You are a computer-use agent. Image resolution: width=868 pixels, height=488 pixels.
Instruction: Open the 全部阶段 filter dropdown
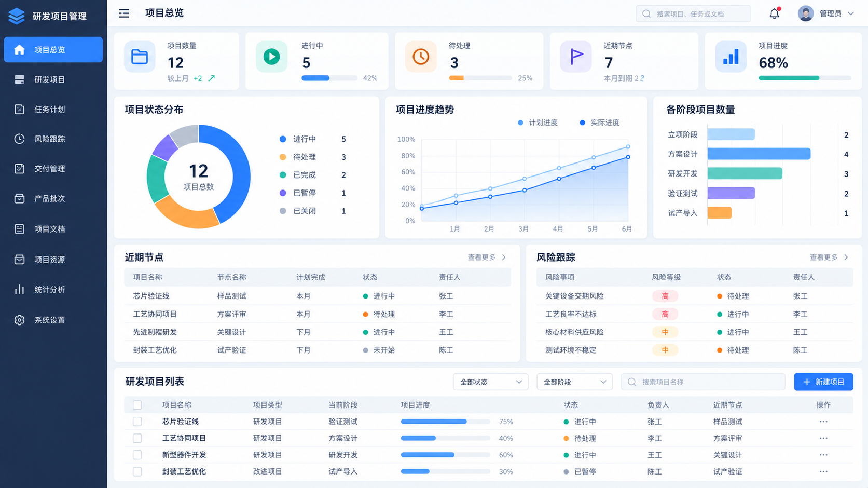(574, 382)
